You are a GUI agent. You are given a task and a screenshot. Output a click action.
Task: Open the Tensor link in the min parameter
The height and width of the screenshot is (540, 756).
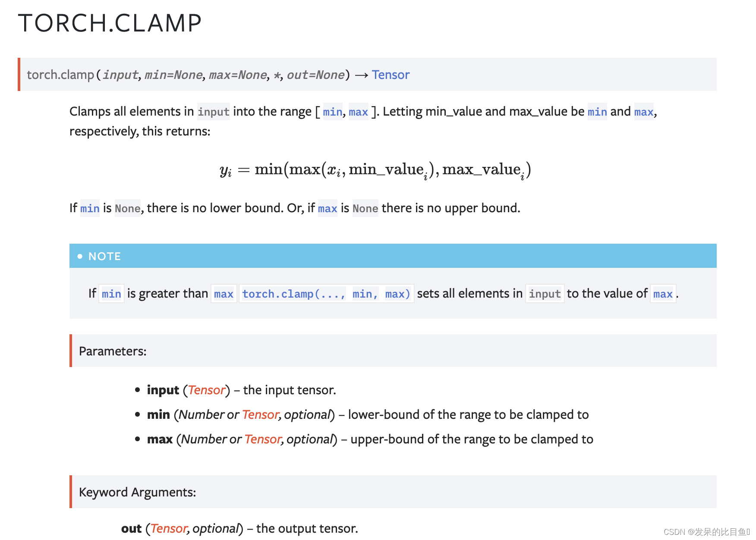[x=260, y=414]
